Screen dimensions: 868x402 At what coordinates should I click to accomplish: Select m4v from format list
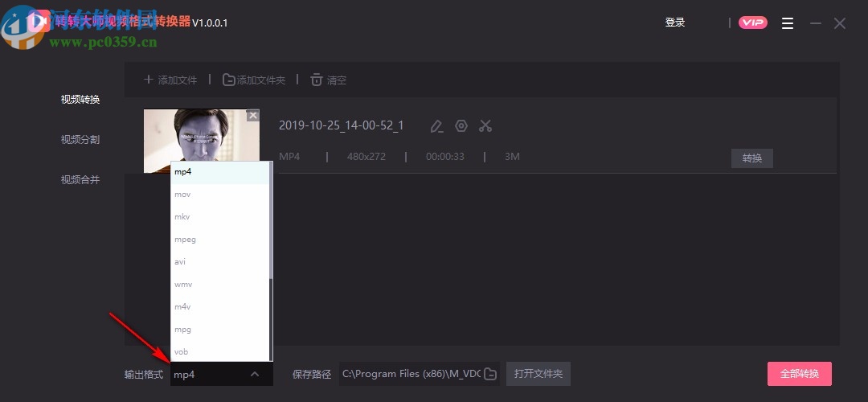219,307
